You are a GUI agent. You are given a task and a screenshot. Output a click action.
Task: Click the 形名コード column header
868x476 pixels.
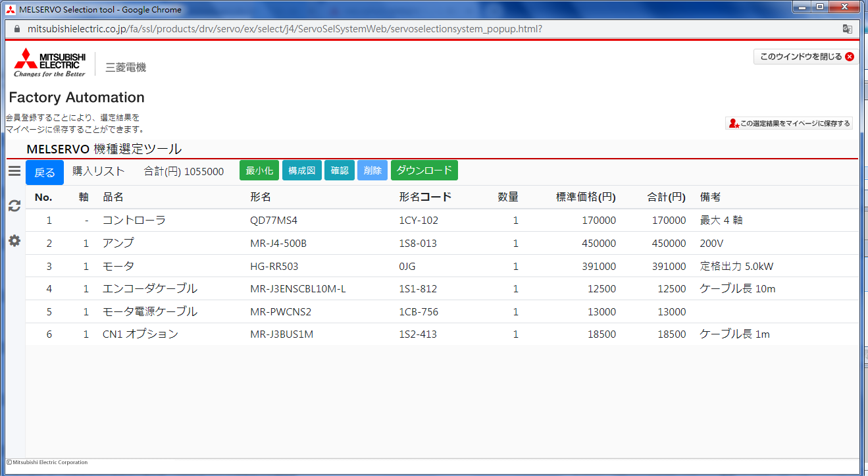[x=425, y=197]
